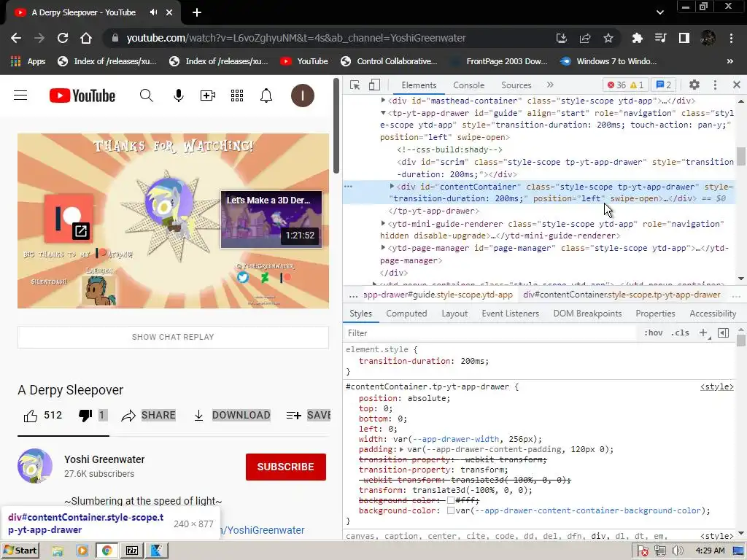The width and height of the screenshot is (747, 560).
Task: Open the YouTube hamburger guide menu
Action: tap(20, 96)
